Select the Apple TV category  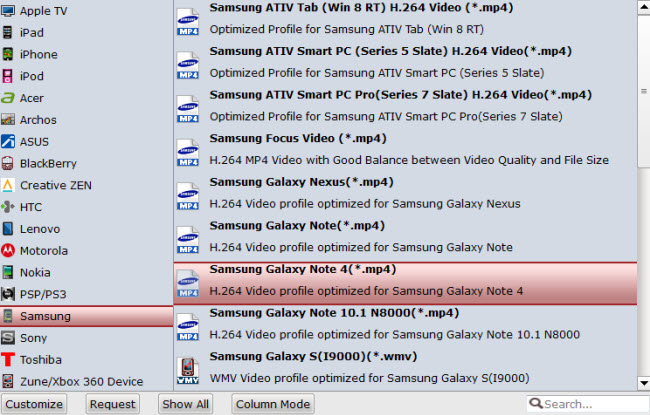pos(86,11)
